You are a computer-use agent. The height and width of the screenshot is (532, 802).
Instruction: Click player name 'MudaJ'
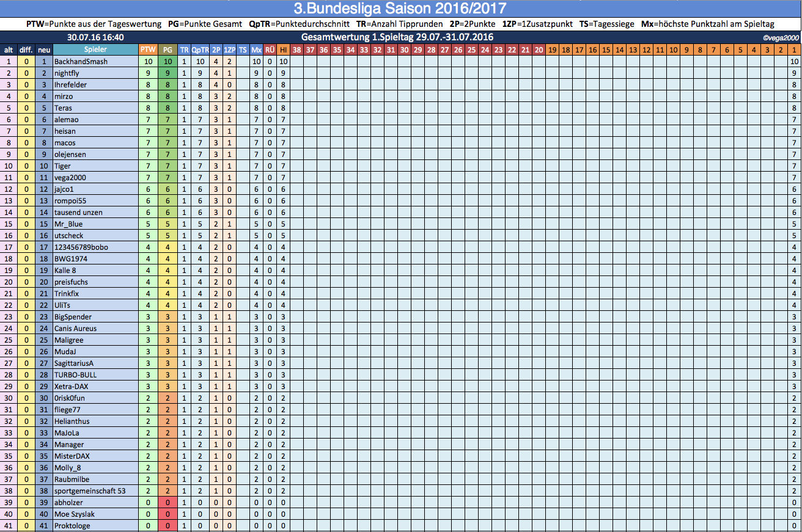click(65, 352)
